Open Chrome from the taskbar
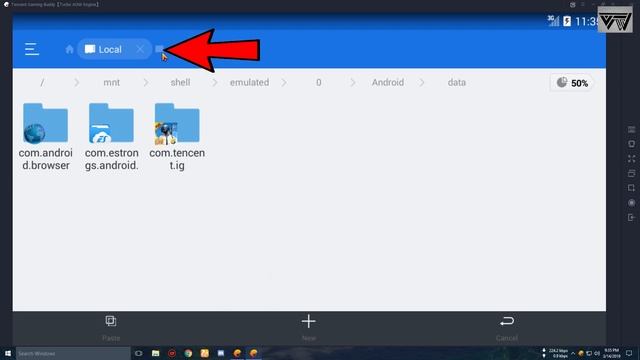The image size is (640, 360). (x=188, y=353)
